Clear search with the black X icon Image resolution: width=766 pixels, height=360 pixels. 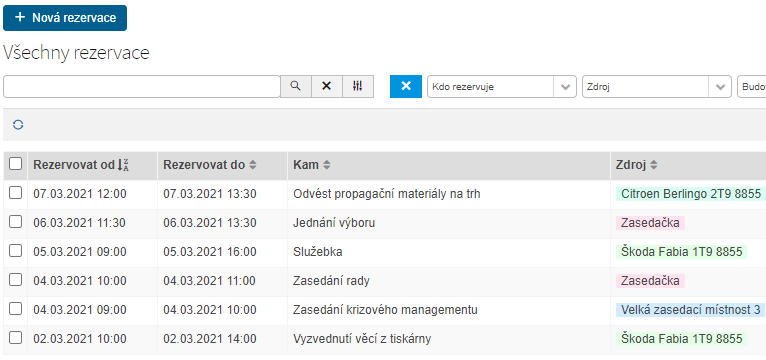pos(326,86)
